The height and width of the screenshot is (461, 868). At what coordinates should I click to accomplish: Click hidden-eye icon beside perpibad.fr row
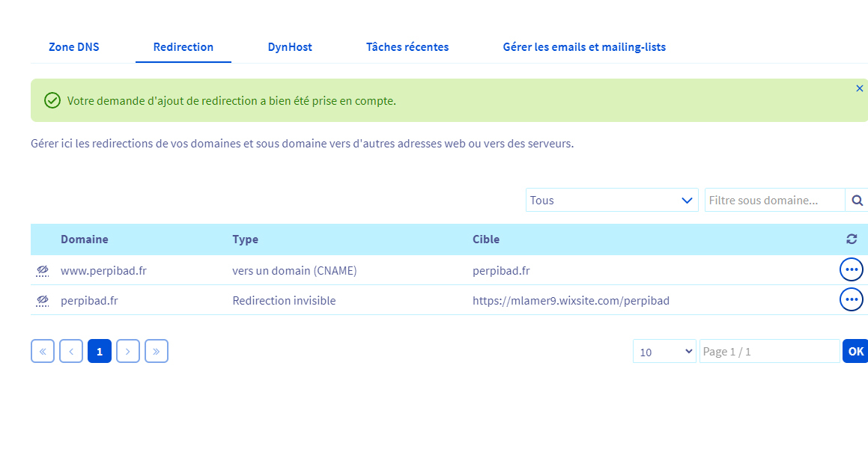click(43, 301)
